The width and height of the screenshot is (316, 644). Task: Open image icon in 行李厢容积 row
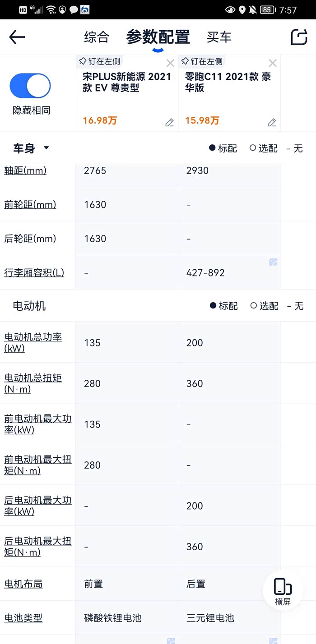[x=273, y=262]
